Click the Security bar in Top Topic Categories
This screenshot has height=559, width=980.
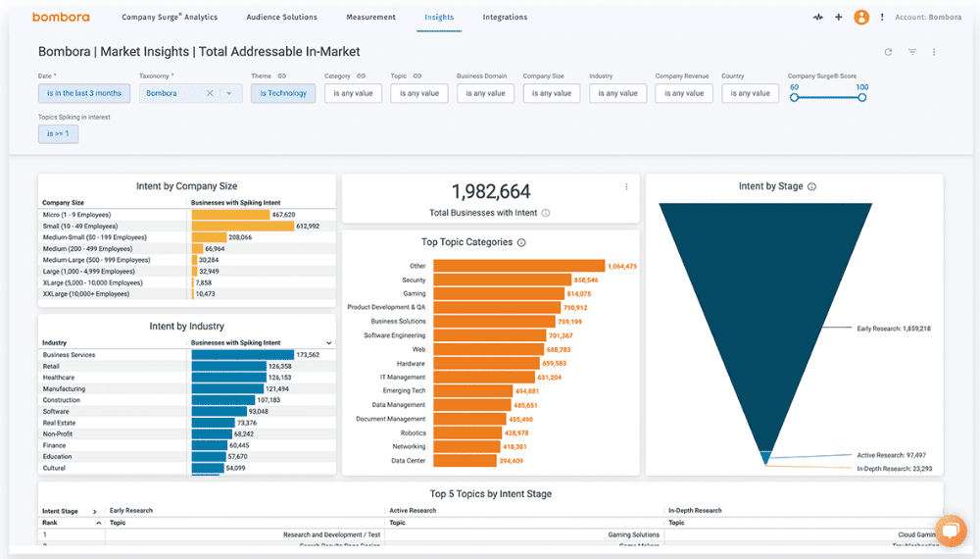tap(502, 279)
